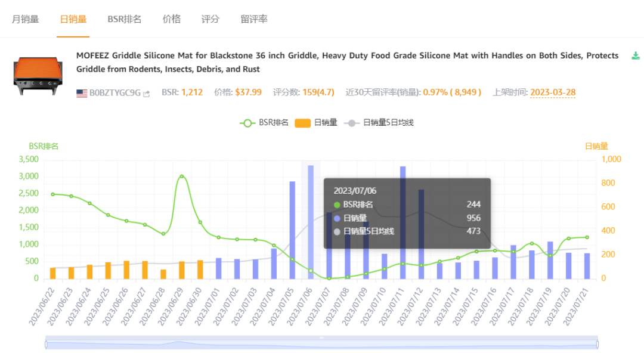Switch to the 留评率 tab

[x=254, y=19]
